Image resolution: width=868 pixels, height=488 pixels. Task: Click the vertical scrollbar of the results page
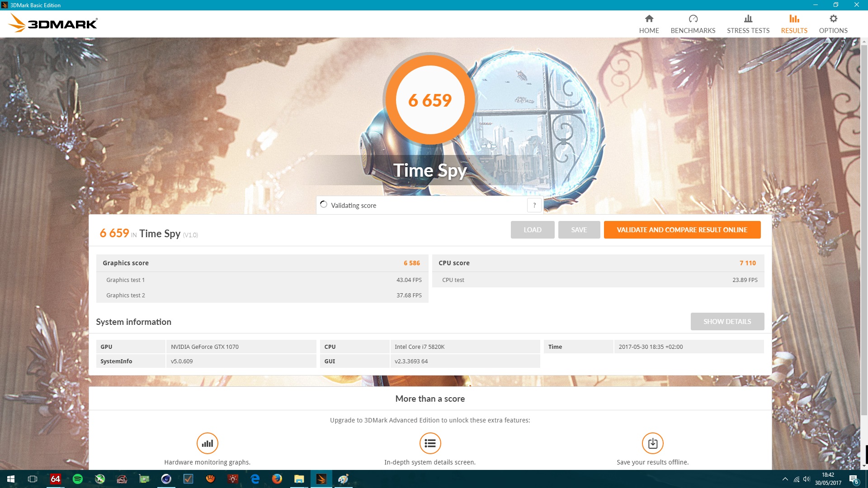[x=864, y=230]
